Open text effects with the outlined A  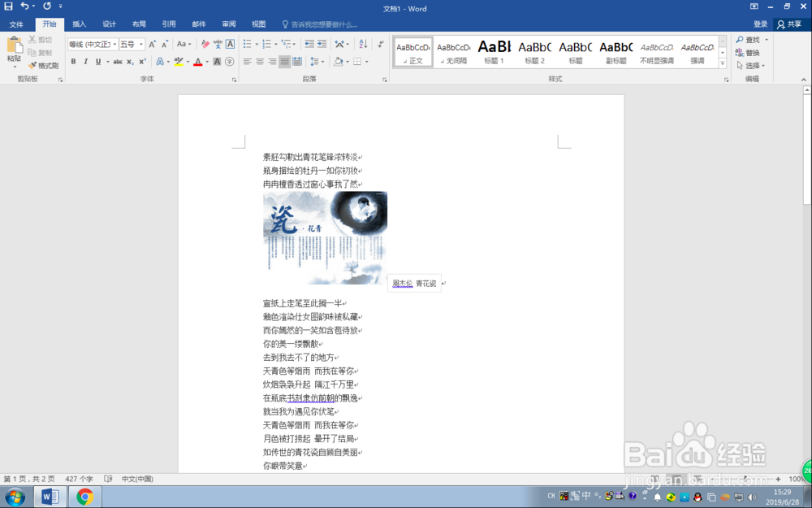160,62
